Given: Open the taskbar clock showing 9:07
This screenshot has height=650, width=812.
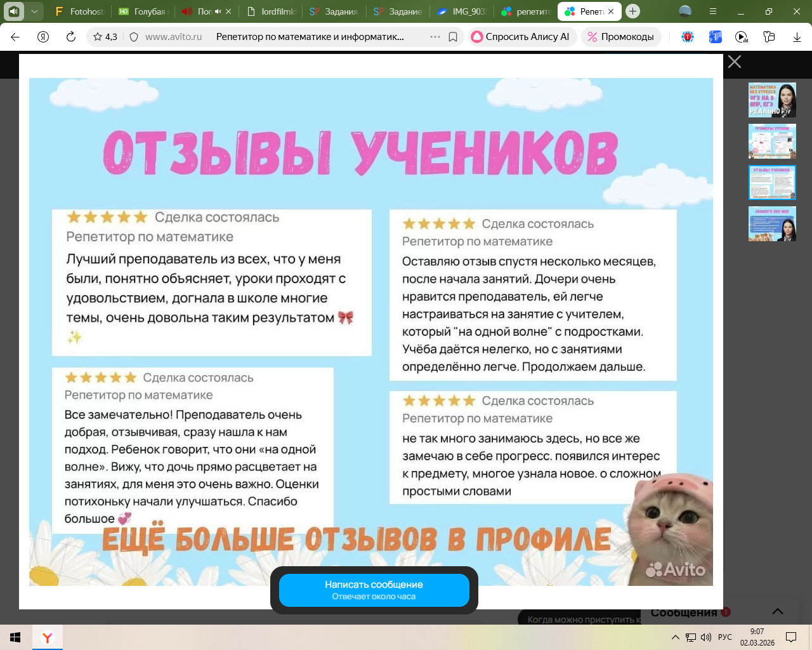Looking at the screenshot, I should coord(757,637).
